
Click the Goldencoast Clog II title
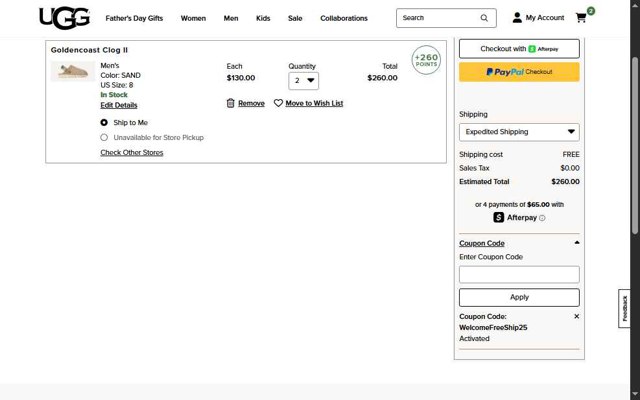click(x=89, y=50)
